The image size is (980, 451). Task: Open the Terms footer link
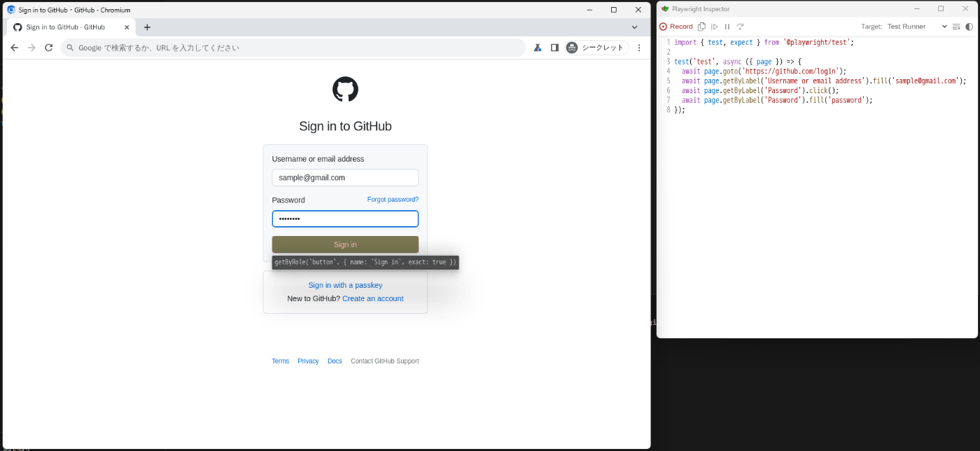tap(280, 361)
